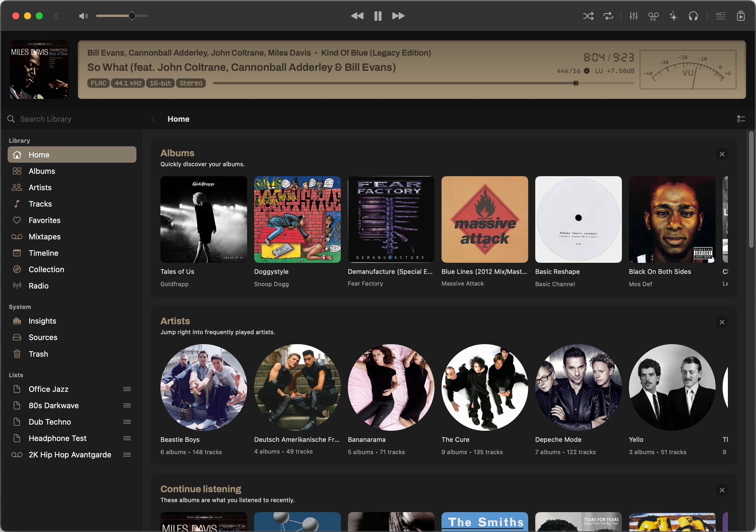Screen dimensions: 756x532
Task: Skip to the previous track
Action: tap(357, 16)
